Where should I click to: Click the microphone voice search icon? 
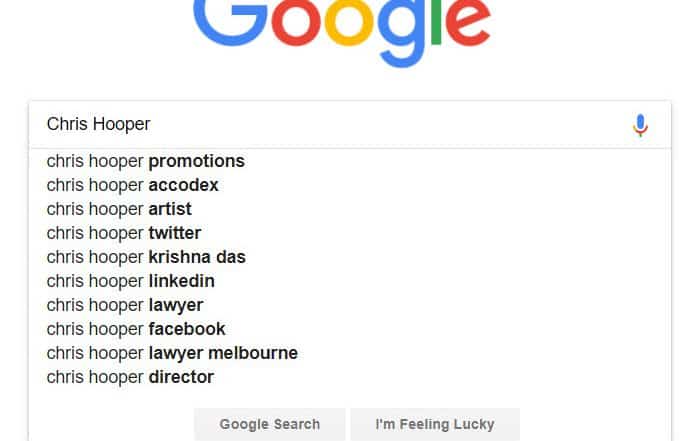click(641, 125)
